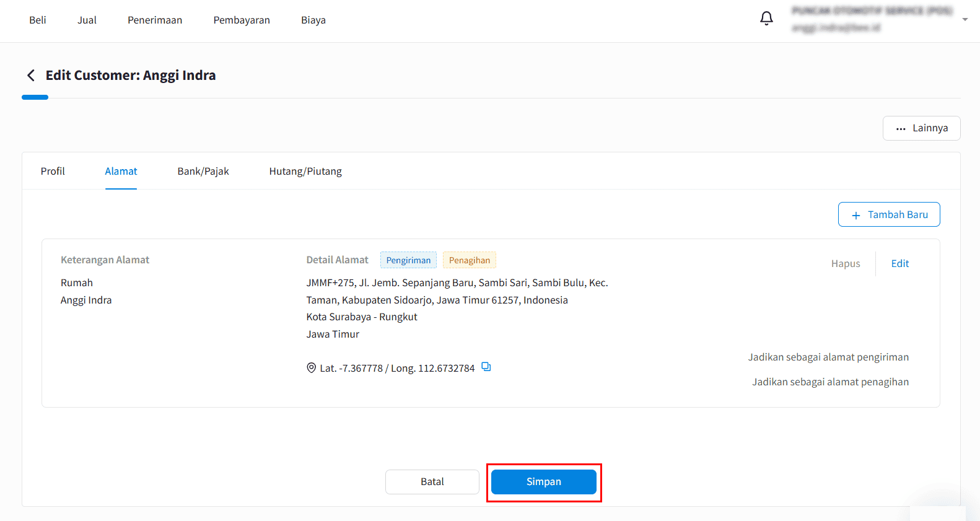
Task: Switch to the Profil tab
Action: coord(53,171)
